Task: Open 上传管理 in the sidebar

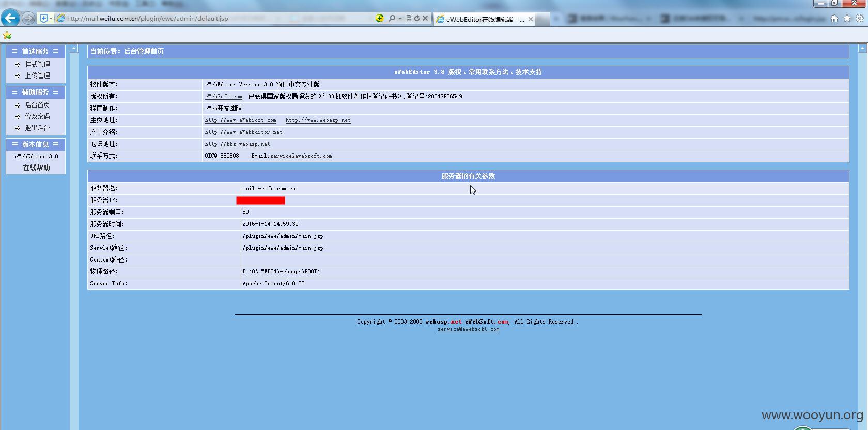Action: point(38,75)
